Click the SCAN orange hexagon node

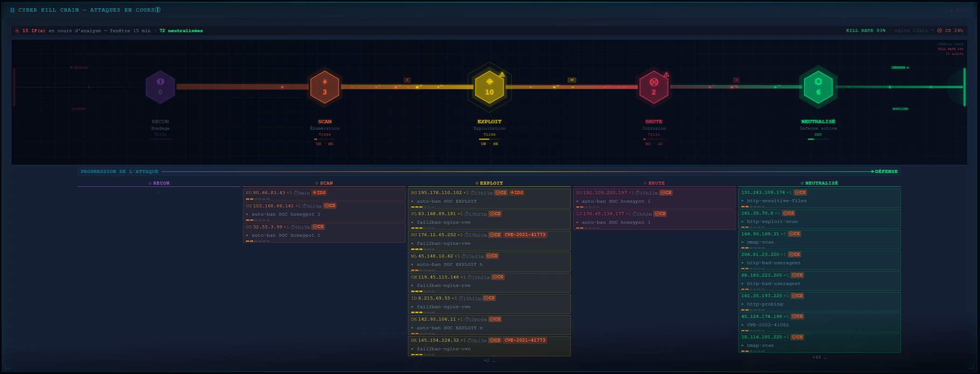pos(325,87)
